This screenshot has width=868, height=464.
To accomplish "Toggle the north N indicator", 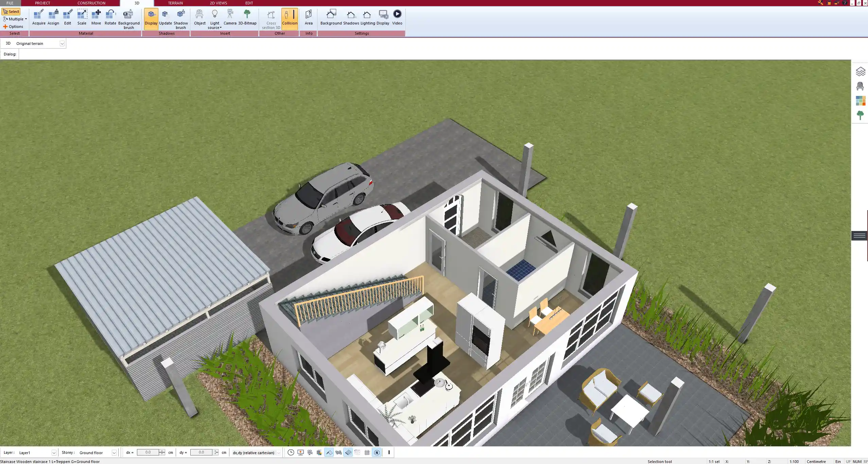I will point(377,452).
